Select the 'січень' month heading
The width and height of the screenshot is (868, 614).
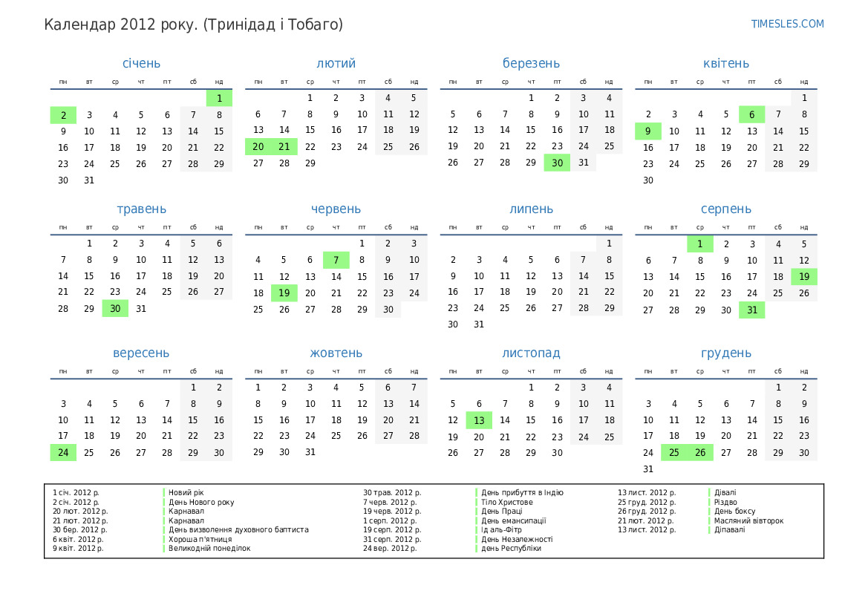pos(141,64)
